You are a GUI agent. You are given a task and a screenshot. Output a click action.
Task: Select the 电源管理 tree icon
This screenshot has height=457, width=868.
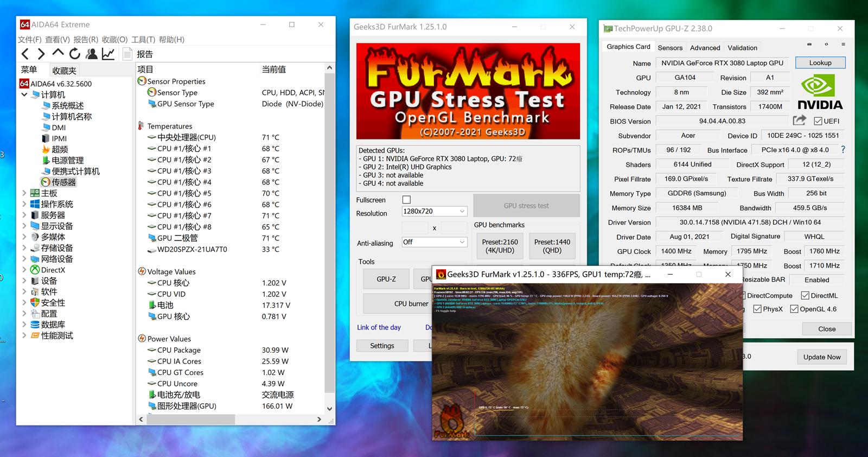(x=46, y=160)
